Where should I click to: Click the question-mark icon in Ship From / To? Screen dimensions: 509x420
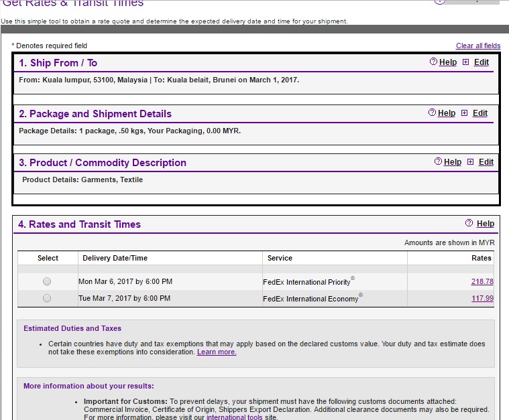point(433,62)
